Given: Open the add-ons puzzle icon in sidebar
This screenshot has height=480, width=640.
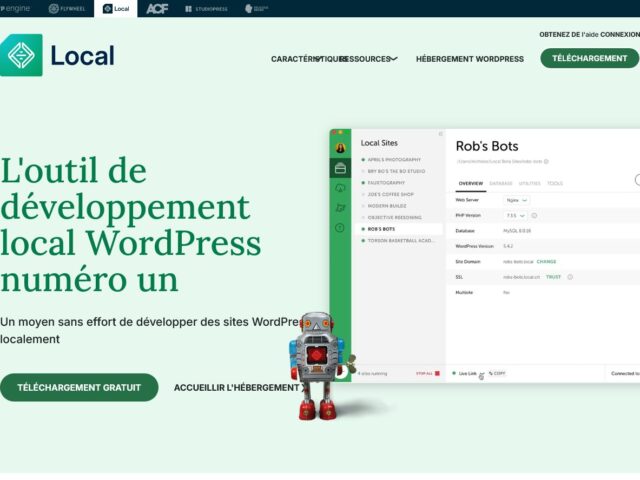Looking at the screenshot, I should [340, 208].
